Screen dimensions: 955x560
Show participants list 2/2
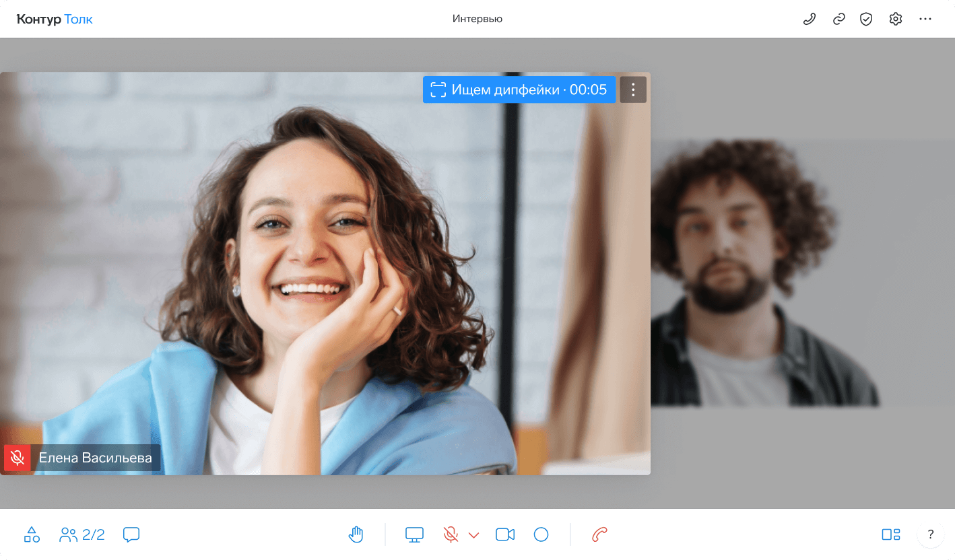pyautogui.click(x=82, y=534)
